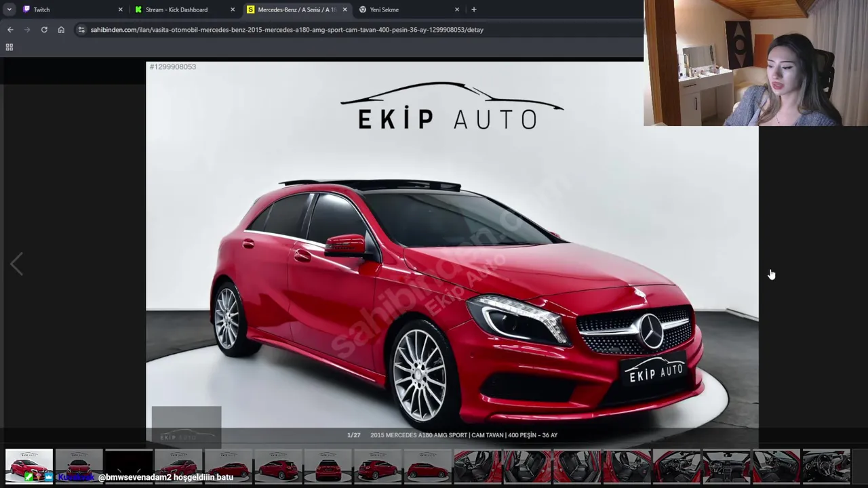Image resolution: width=868 pixels, height=488 pixels.
Task: Click the 1/27 photo counter
Action: pyautogui.click(x=354, y=435)
